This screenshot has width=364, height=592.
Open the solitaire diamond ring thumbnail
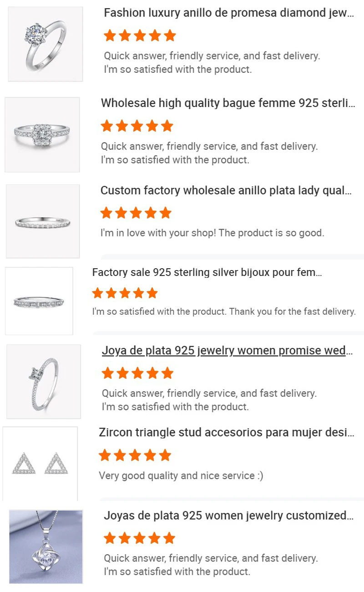pos(45,44)
